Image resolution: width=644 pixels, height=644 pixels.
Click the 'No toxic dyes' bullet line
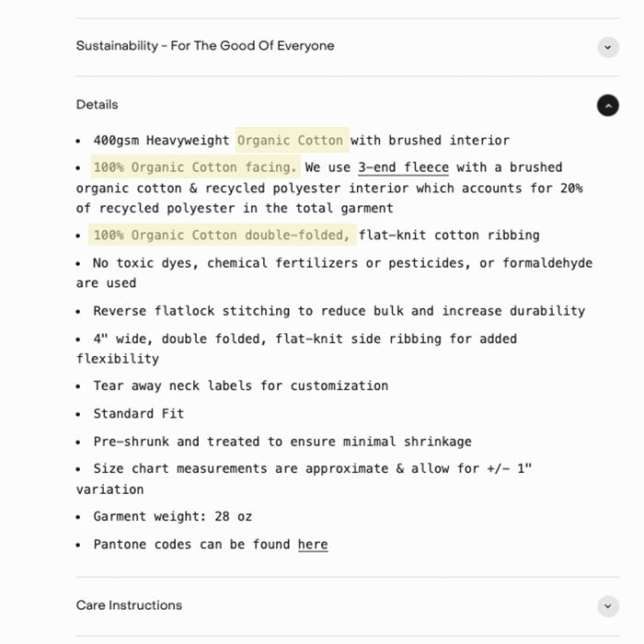(342, 263)
